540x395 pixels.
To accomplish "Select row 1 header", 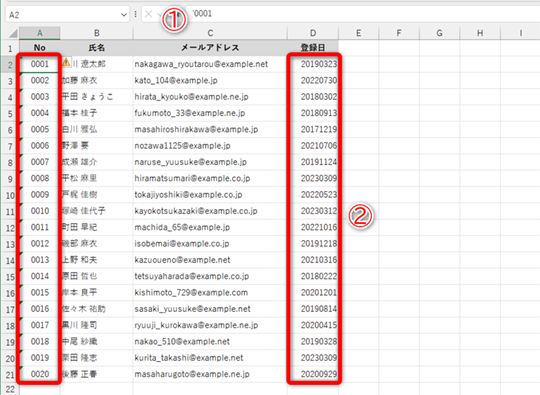I will pyautogui.click(x=10, y=48).
